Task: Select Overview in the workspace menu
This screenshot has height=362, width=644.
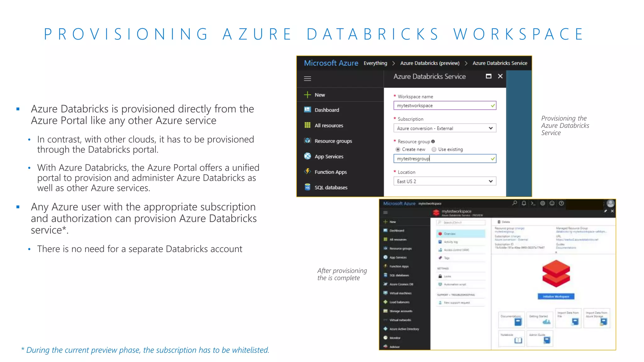Action: coord(449,234)
